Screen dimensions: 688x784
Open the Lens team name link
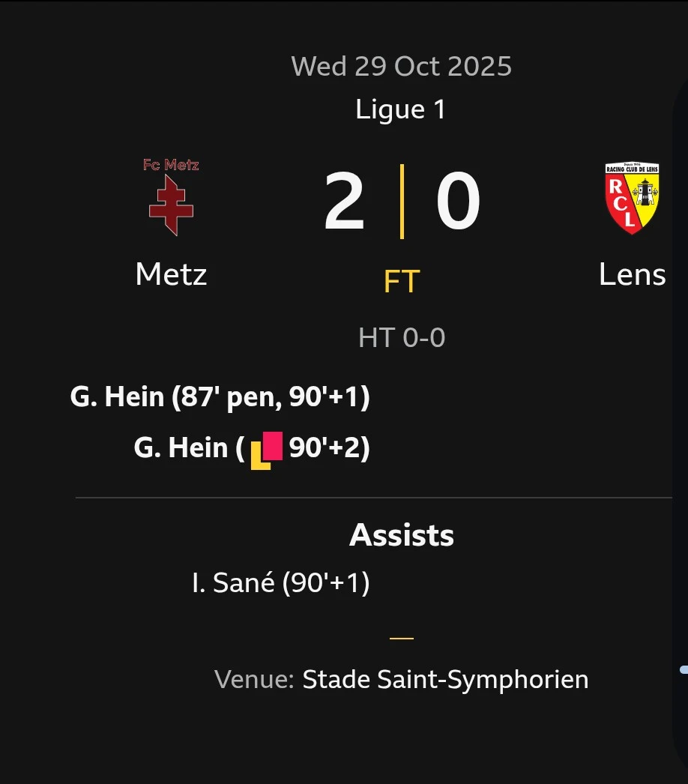pos(632,275)
